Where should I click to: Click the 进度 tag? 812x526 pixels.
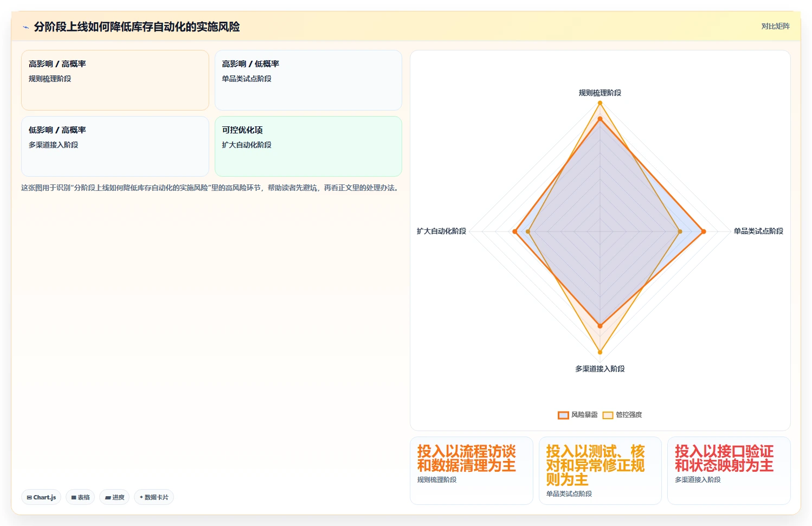[114, 497]
